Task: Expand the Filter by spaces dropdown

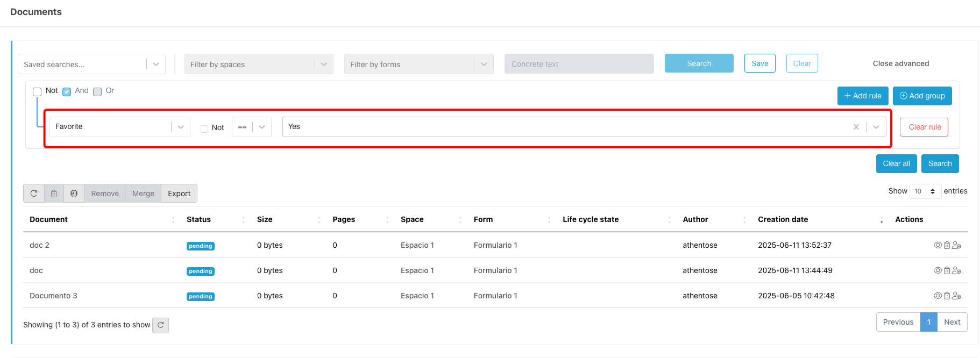Action: click(258, 64)
